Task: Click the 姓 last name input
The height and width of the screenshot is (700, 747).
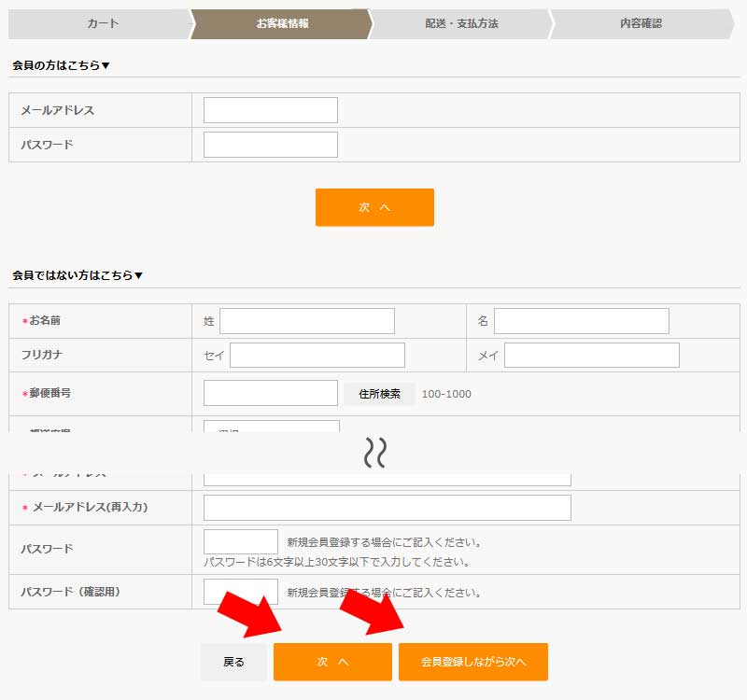Action: point(306,321)
